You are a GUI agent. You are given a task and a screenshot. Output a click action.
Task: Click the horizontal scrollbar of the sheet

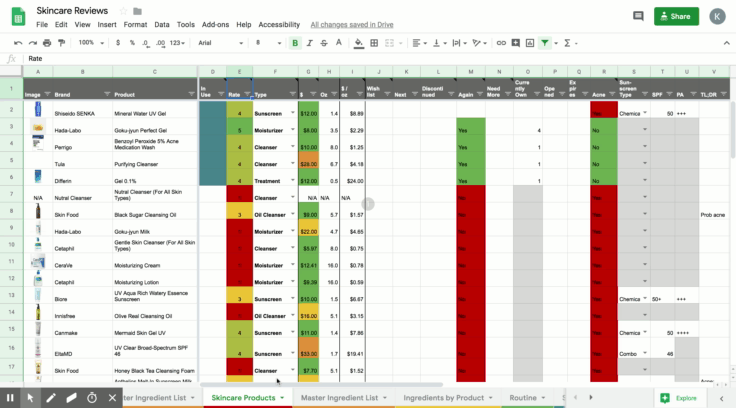click(322, 385)
